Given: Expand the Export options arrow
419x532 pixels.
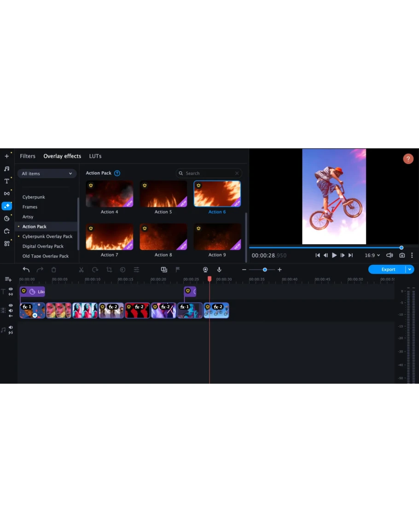Looking at the screenshot, I should 410,269.
